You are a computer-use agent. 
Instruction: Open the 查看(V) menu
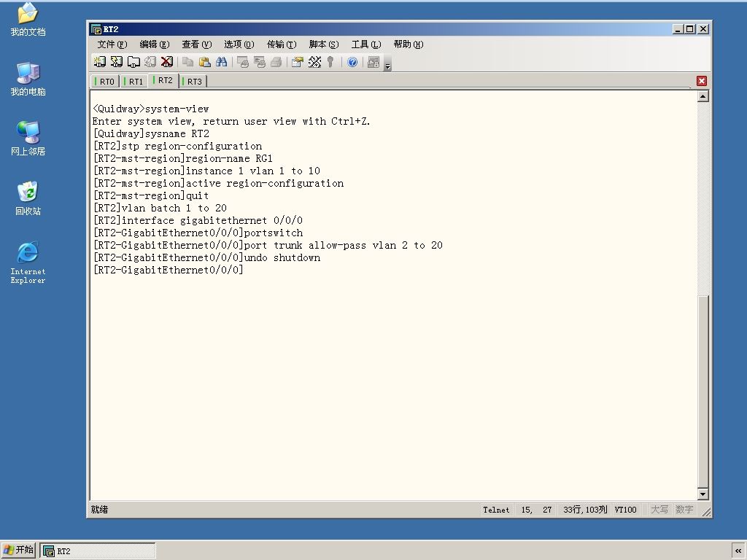(197, 44)
